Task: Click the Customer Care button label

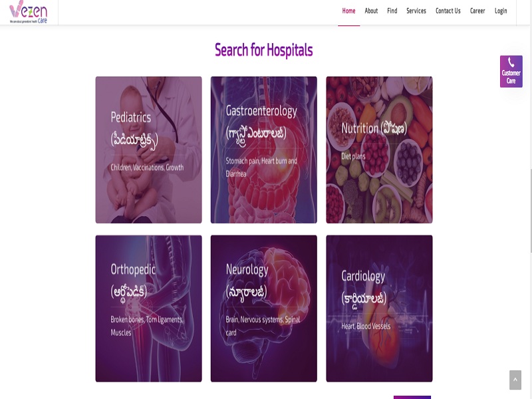Action: [511, 77]
